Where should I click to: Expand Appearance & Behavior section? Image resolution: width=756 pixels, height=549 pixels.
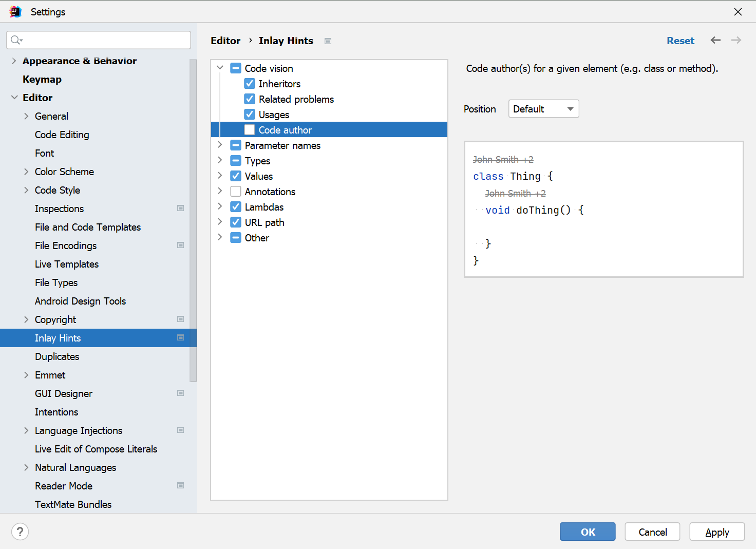click(14, 61)
